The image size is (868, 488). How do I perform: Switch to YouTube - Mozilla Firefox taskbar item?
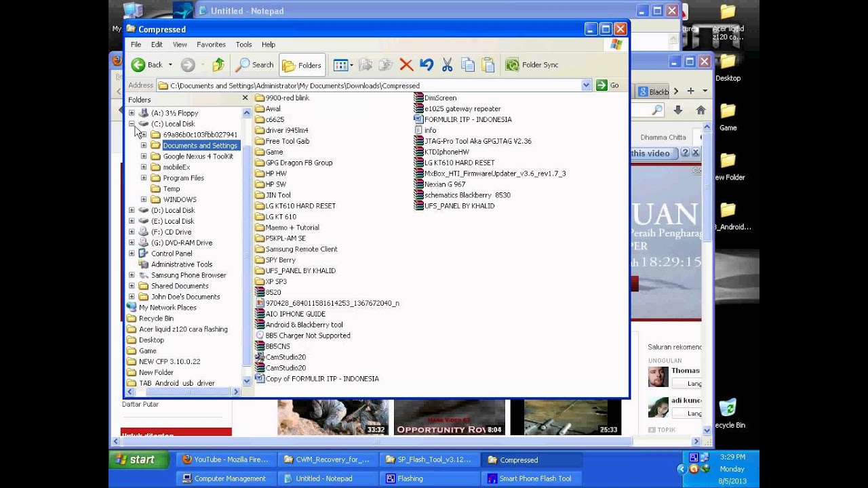(226, 460)
